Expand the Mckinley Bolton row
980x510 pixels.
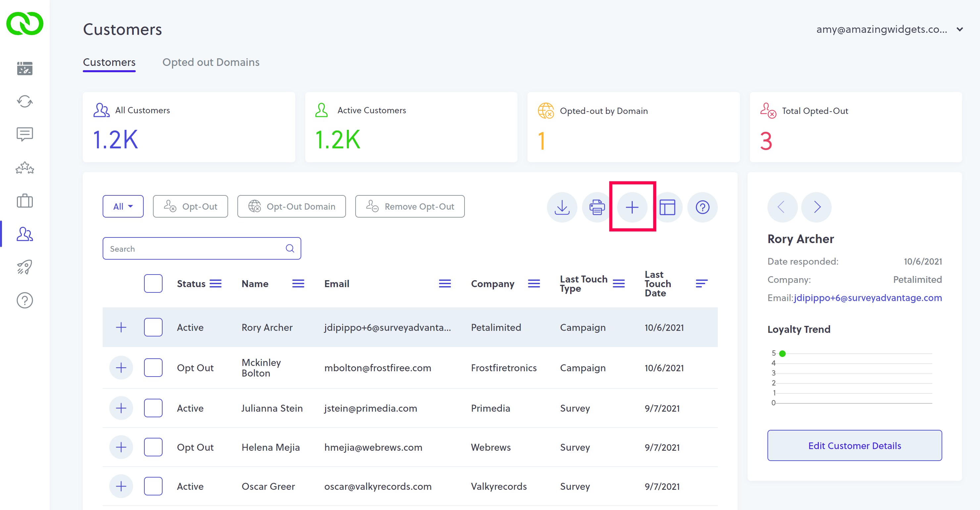(121, 368)
